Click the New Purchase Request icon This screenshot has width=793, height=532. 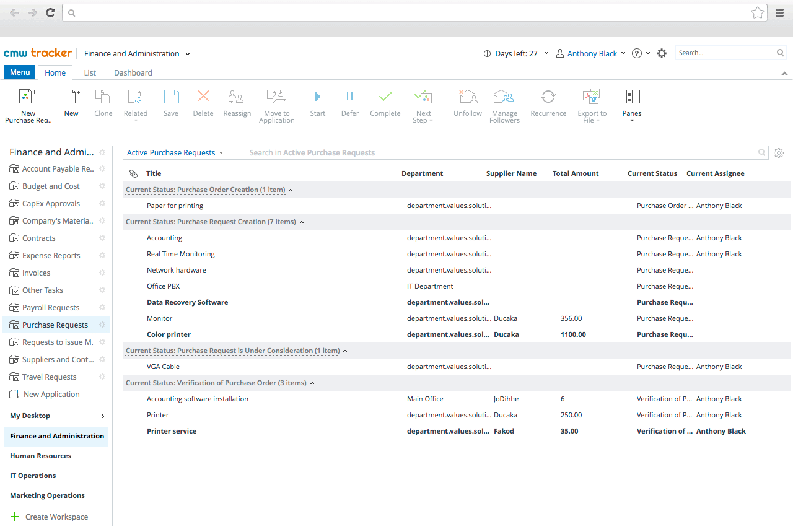click(x=28, y=97)
